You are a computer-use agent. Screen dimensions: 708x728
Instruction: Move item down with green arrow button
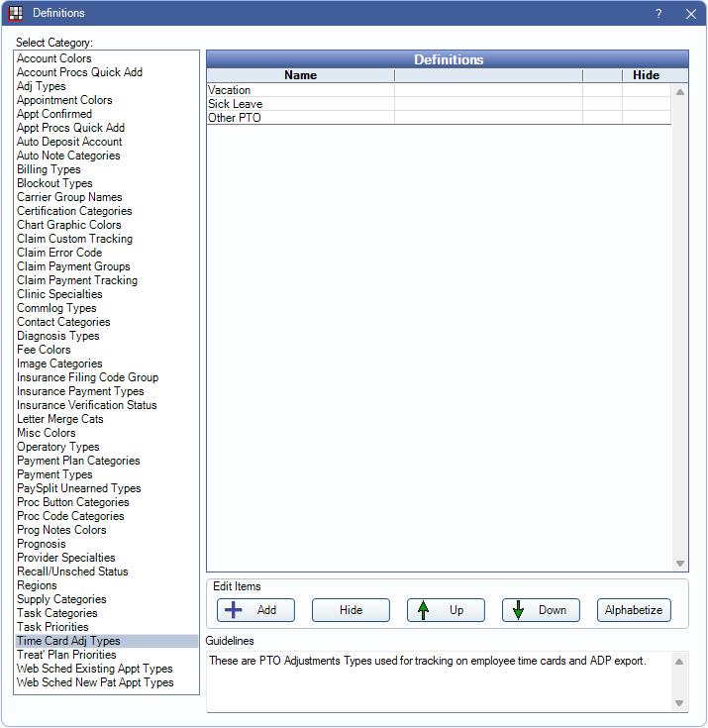tap(541, 610)
